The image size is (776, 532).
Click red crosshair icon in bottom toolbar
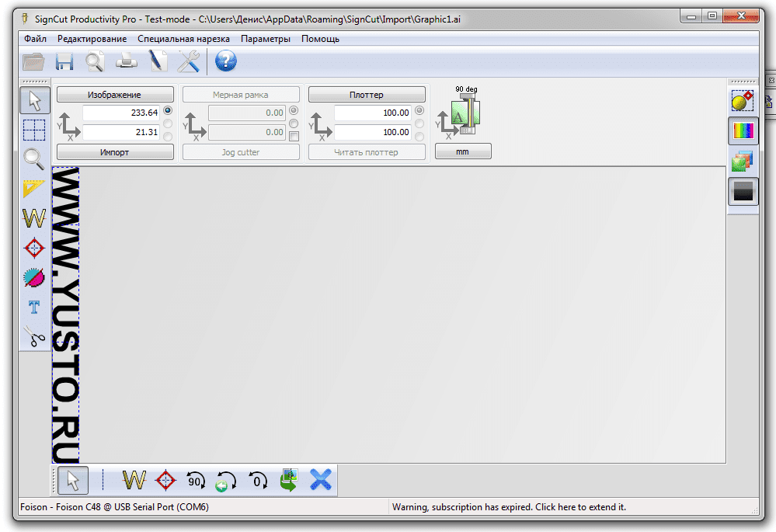[x=165, y=480]
